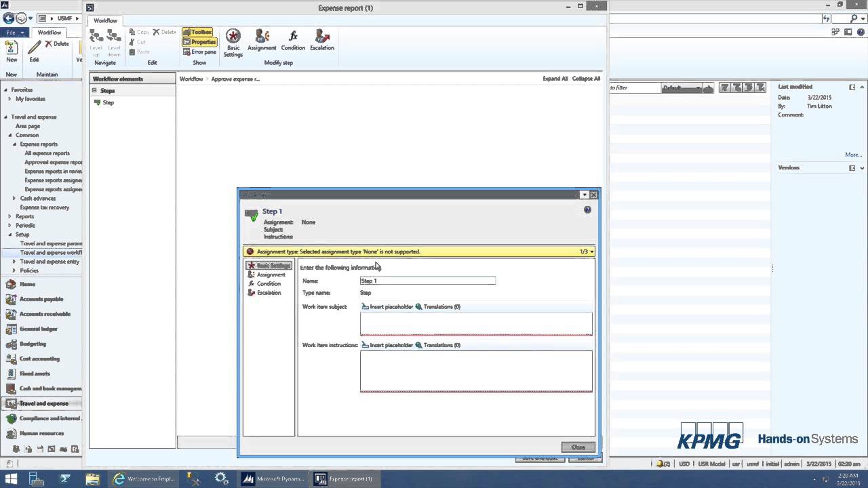Image resolution: width=868 pixels, height=488 pixels.
Task: Click Approve expense breadcrumb
Action: point(235,79)
